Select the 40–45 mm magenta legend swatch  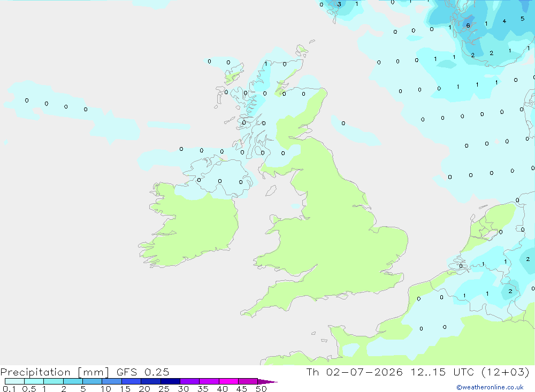tap(228, 381)
